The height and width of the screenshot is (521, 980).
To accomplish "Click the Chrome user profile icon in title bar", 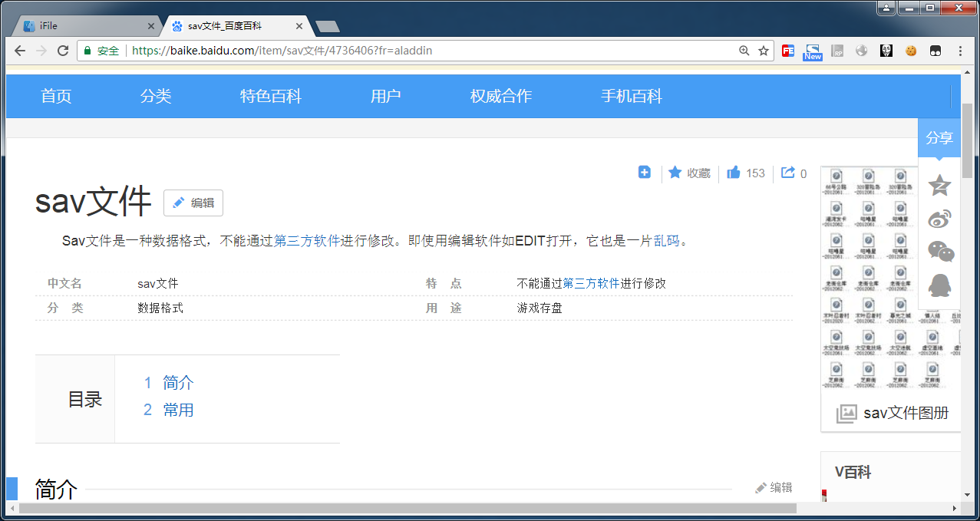I will click(x=886, y=8).
